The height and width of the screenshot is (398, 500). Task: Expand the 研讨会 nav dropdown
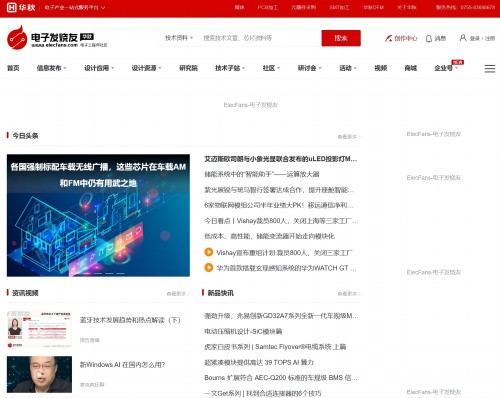click(310, 68)
